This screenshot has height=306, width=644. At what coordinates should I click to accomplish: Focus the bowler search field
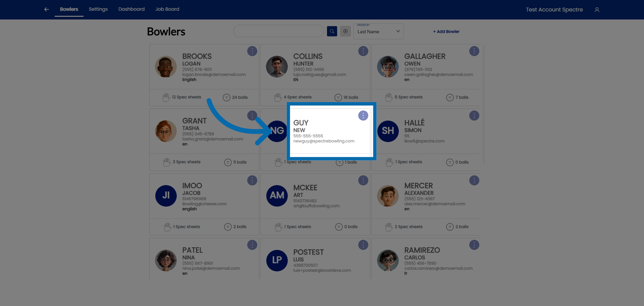point(279,31)
